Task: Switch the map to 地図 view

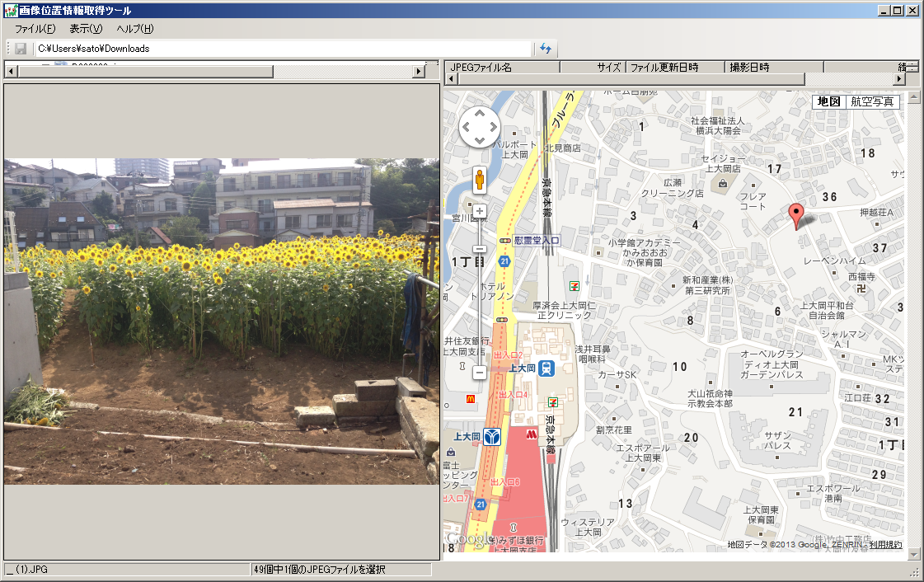Action: click(x=828, y=101)
